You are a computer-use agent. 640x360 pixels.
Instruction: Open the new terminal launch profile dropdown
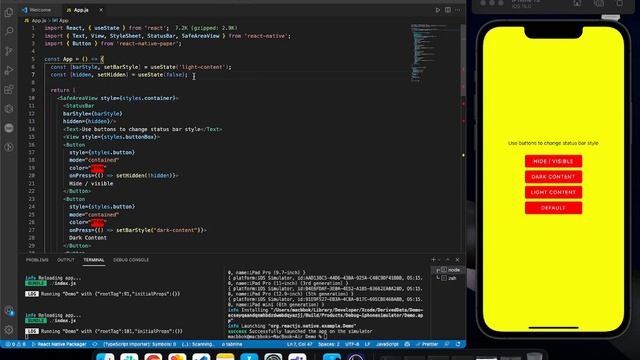pos(439,260)
